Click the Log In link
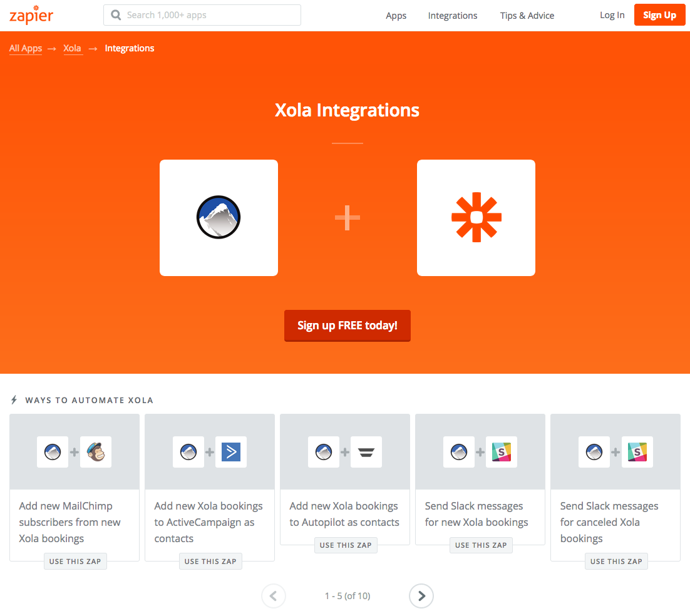690x616 pixels. click(x=612, y=15)
